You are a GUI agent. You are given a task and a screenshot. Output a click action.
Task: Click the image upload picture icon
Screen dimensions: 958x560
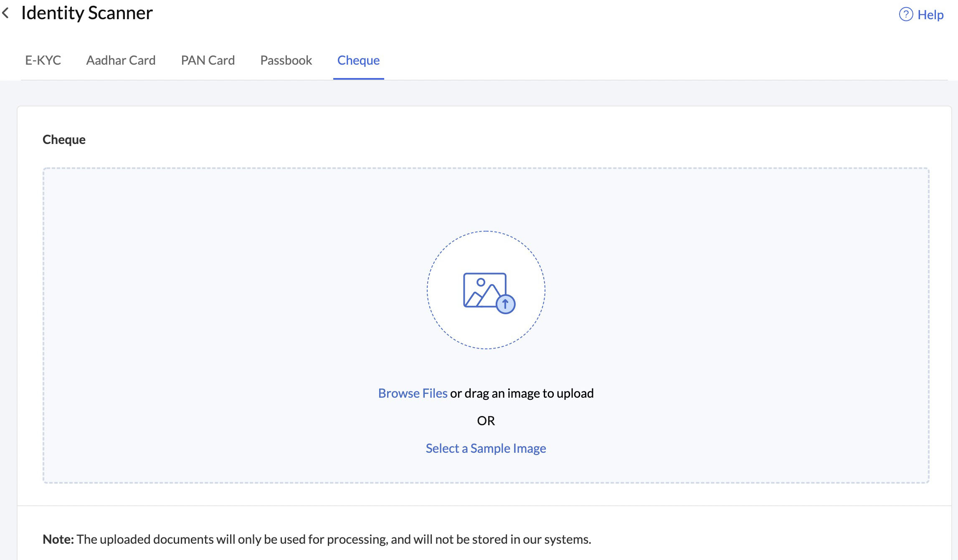point(484,290)
